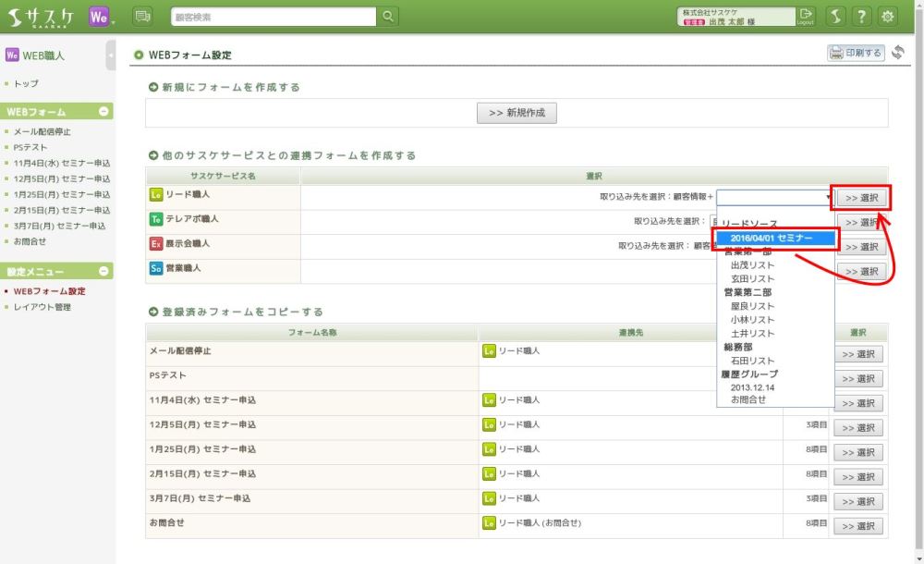This screenshot has height=564, width=924.
Task: Open the リード職人 import destination dropdown
Action: (774, 197)
